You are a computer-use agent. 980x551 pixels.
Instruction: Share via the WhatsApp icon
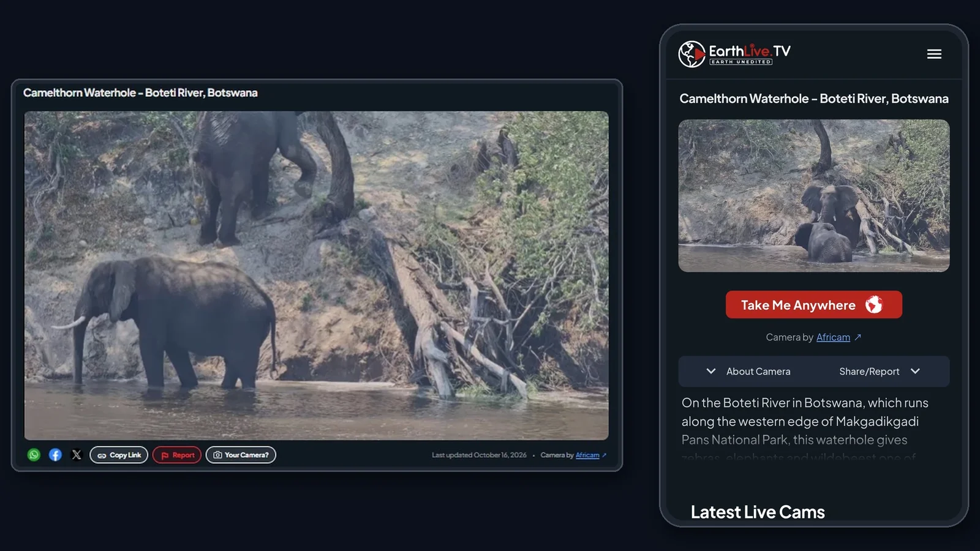[x=34, y=455]
